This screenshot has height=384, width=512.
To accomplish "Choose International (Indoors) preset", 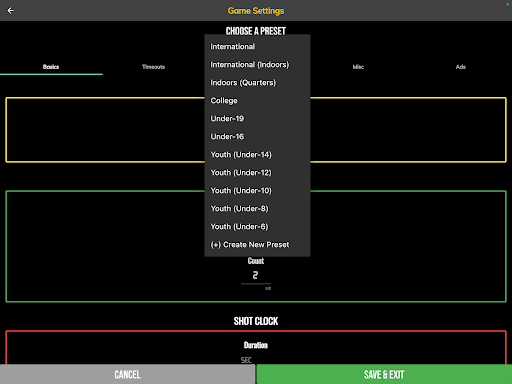I will [257, 65].
